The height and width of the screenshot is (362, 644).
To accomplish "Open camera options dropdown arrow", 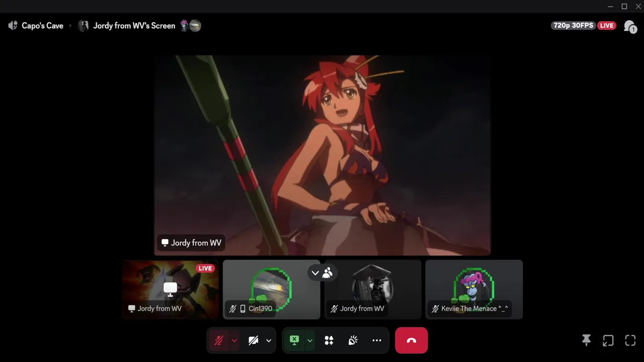I will click(x=269, y=340).
